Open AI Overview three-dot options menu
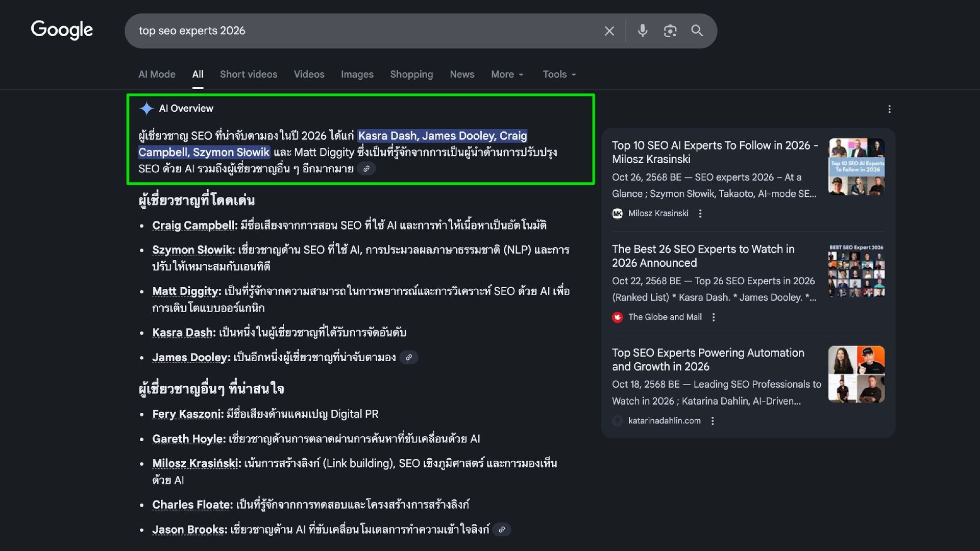 (889, 109)
